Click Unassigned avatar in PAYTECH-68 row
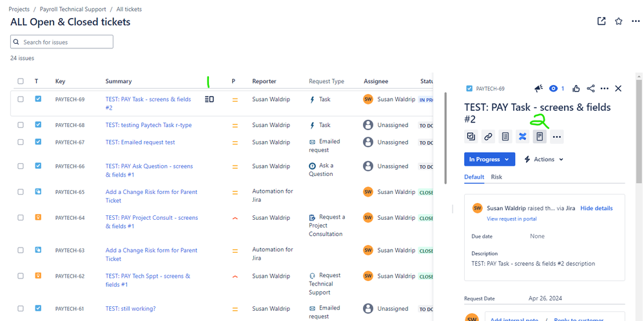644x321 pixels. (x=368, y=125)
